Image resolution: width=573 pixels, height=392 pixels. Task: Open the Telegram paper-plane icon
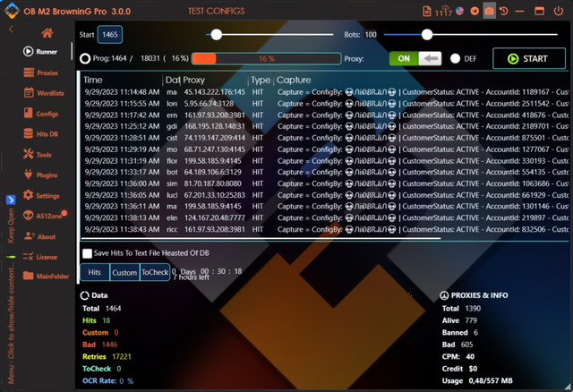(475, 11)
